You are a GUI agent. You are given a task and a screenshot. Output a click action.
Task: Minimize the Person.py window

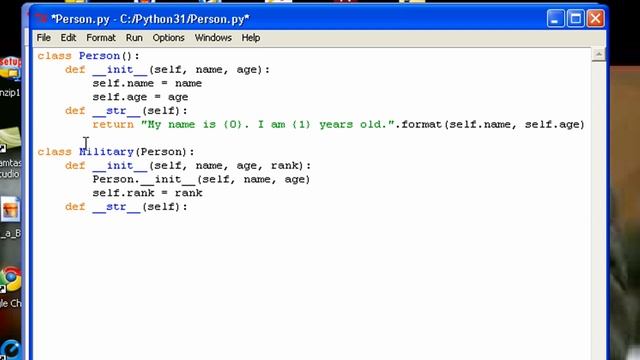[x=555, y=19]
